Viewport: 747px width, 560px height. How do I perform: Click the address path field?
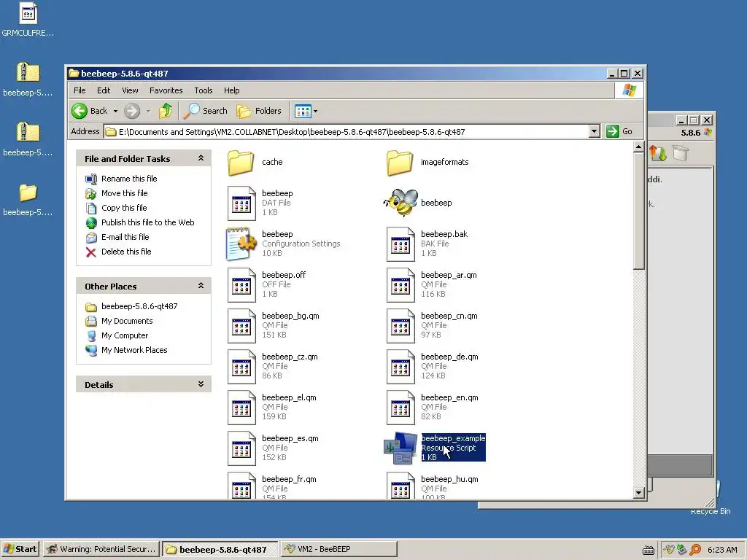coord(347,132)
